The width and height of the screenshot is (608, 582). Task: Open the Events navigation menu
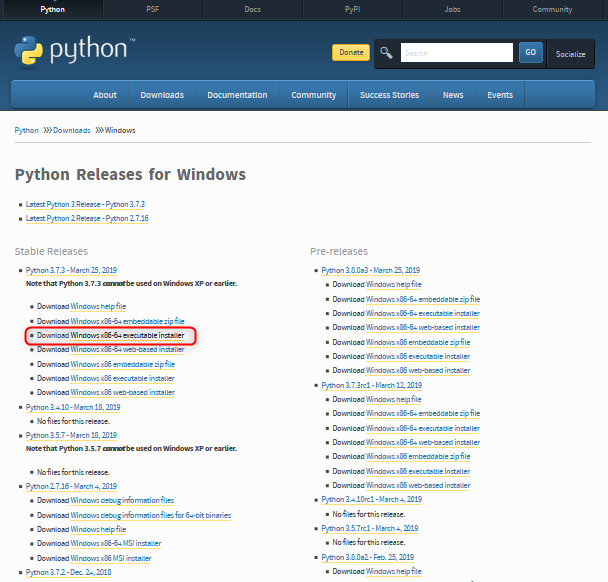click(500, 95)
